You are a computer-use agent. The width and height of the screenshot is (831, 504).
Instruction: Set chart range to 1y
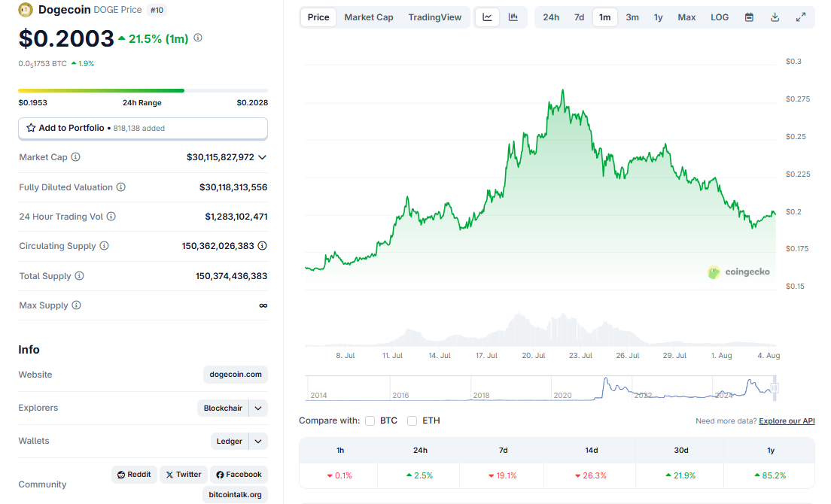[658, 17]
